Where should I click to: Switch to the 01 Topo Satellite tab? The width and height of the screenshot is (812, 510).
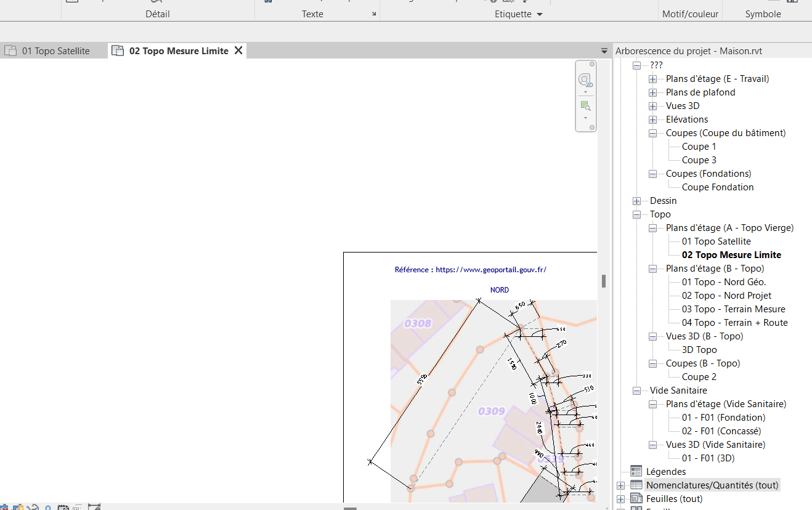click(55, 51)
